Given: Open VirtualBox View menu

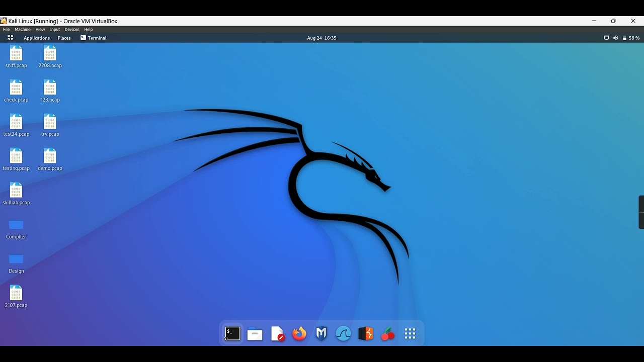Looking at the screenshot, I should 40,30.
